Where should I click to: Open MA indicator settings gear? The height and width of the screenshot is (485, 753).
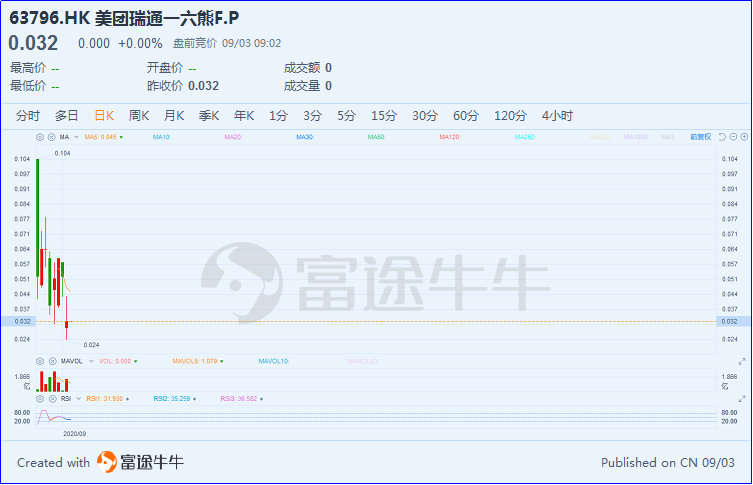tap(40, 137)
